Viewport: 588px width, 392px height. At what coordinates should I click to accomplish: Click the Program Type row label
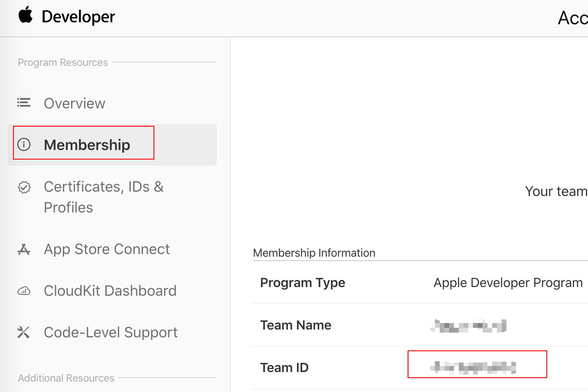click(x=302, y=283)
